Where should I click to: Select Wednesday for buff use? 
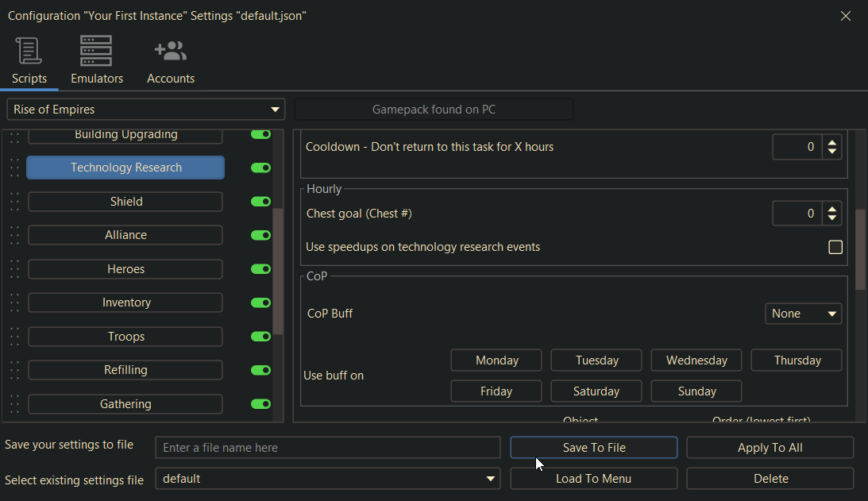pos(696,360)
